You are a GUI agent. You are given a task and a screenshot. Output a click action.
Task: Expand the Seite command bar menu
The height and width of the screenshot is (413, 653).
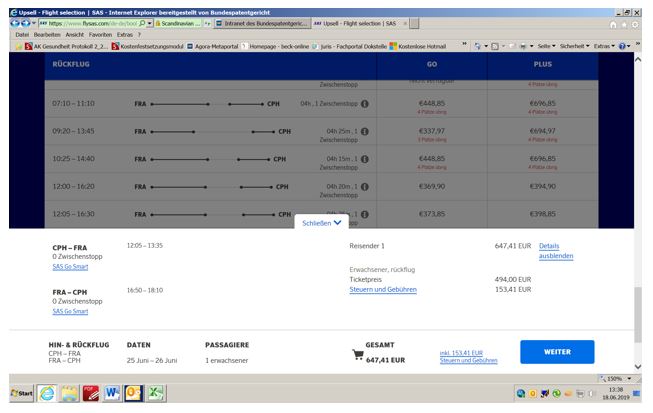pyautogui.click(x=546, y=46)
